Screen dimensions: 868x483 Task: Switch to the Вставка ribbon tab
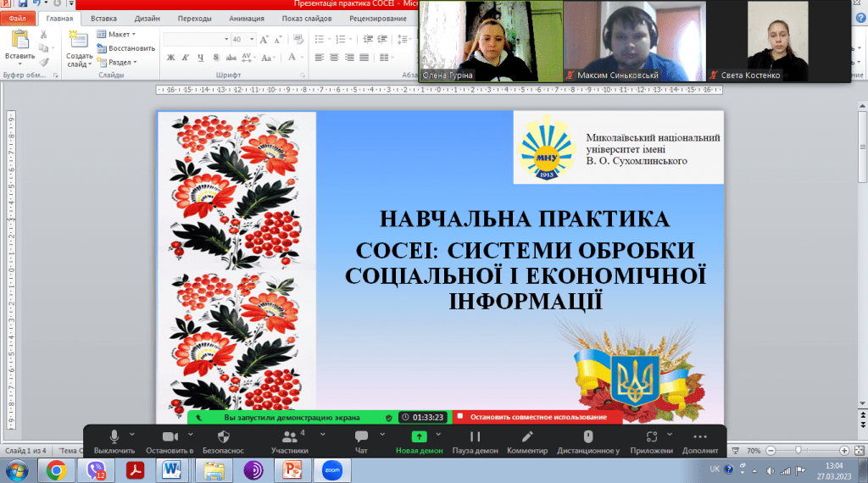pos(103,18)
